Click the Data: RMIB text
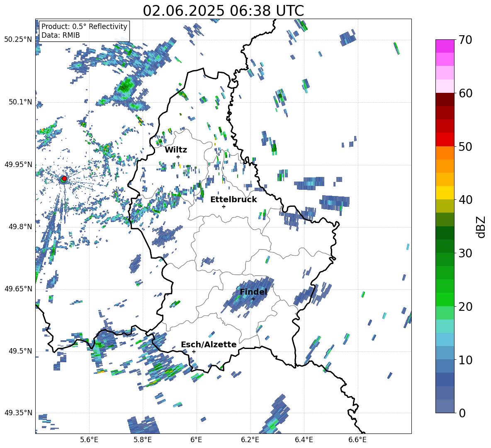Image resolution: width=491 pixels, height=448 pixels. tap(61, 35)
